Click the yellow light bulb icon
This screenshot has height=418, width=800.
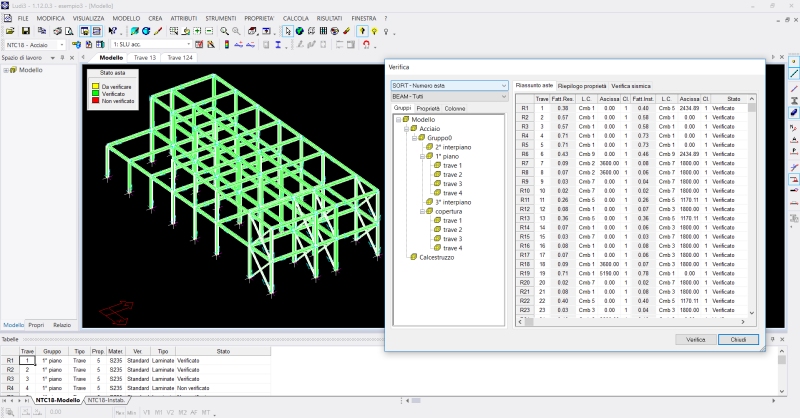(373, 31)
